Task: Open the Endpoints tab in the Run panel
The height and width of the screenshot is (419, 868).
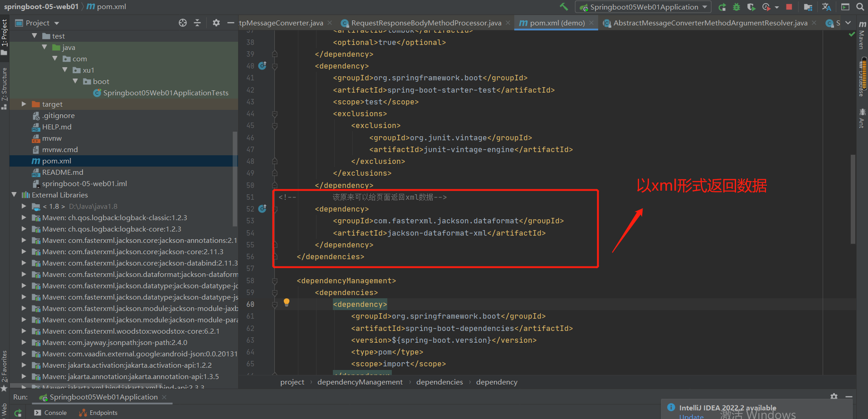Action: (98, 413)
